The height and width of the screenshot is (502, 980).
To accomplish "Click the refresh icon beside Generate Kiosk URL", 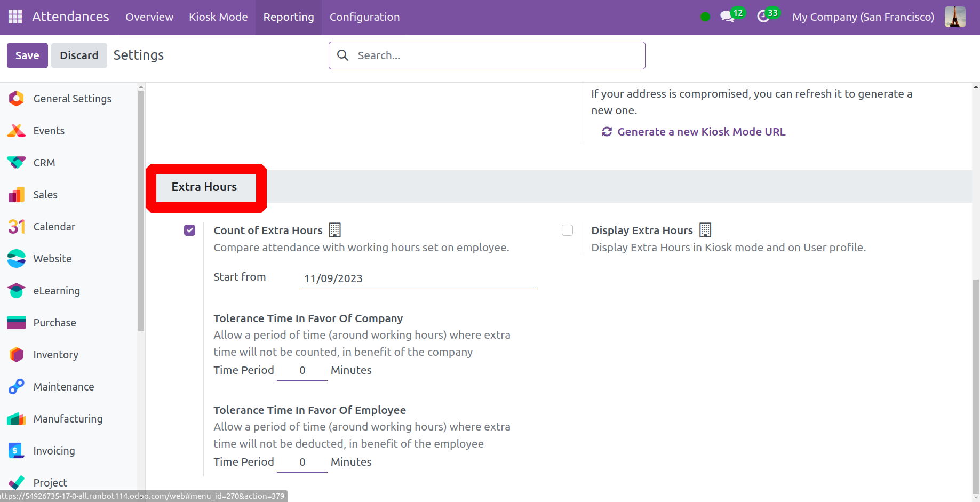I will click(607, 132).
